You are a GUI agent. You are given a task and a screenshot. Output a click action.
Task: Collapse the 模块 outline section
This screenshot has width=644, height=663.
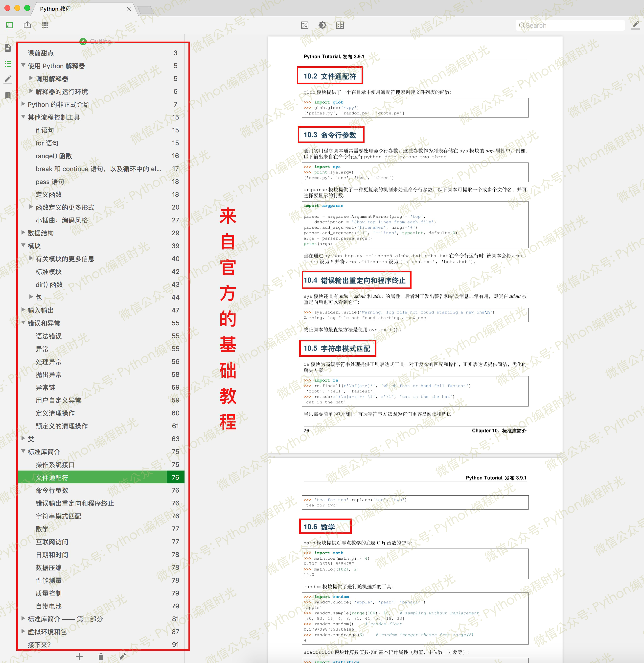pyautogui.click(x=23, y=245)
